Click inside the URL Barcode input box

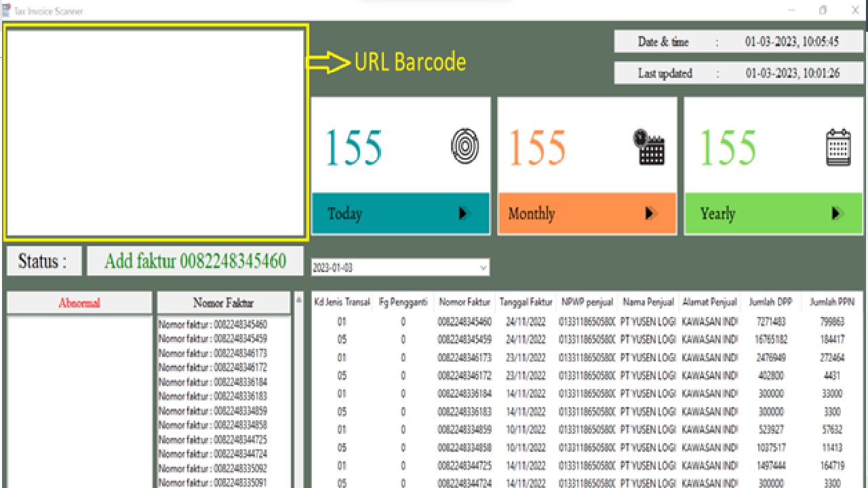coord(156,132)
